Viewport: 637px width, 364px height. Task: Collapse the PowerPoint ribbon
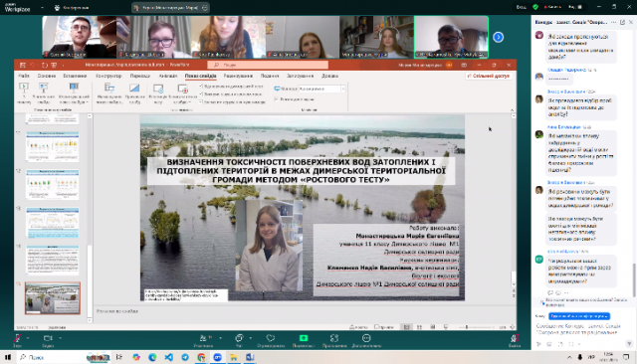click(x=512, y=110)
